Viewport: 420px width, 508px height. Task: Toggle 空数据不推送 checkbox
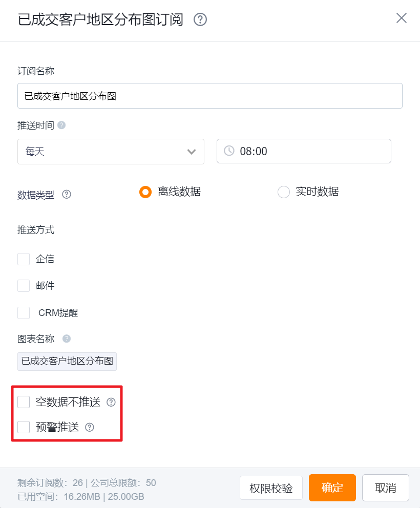point(24,402)
